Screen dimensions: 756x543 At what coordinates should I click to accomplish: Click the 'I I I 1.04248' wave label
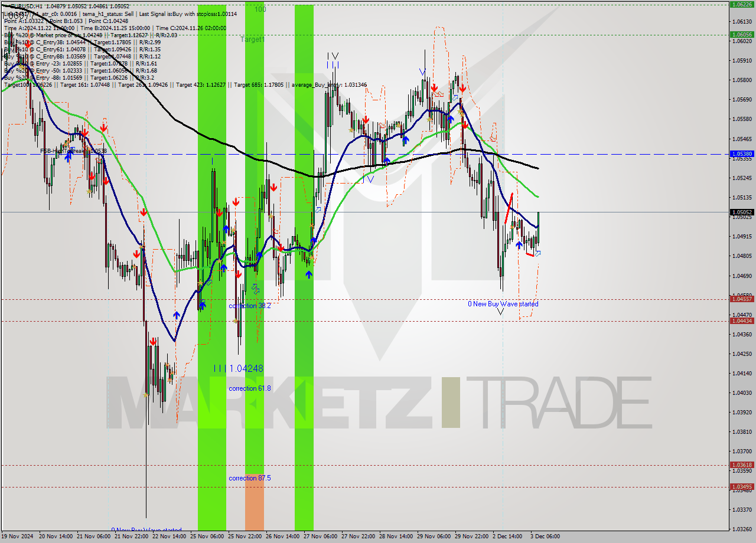[x=239, y=368]
